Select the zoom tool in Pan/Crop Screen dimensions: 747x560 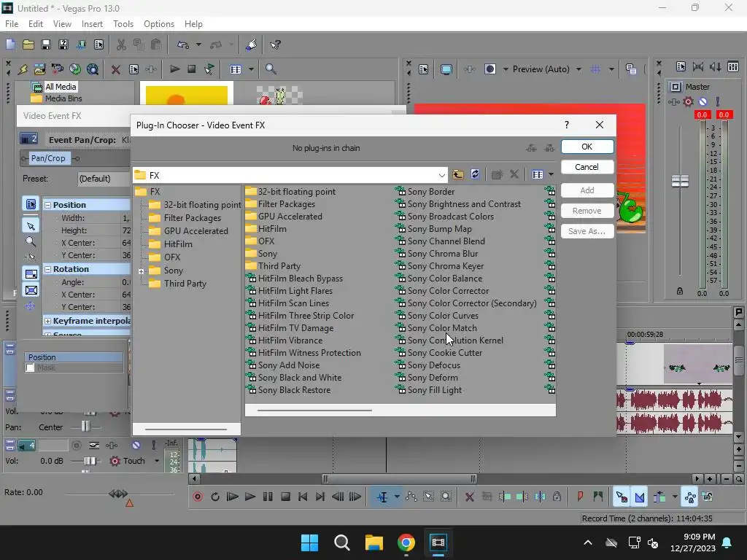31,241
